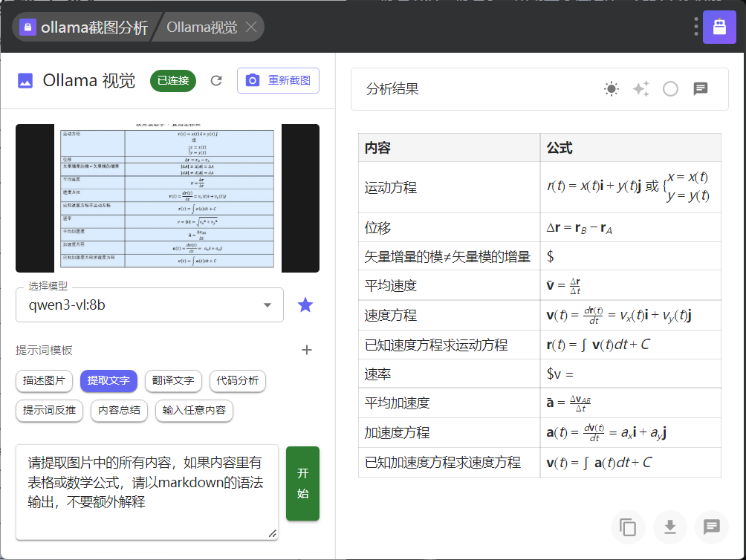Choose the 翻译文字 prompt chip
Screen dimensions: 746x560
pyautogui.click(x=173, y=381)
